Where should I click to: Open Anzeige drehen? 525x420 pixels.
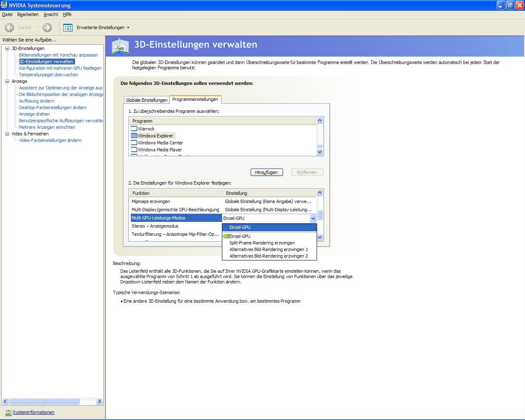pyautogui.click(x=34, y=114)
